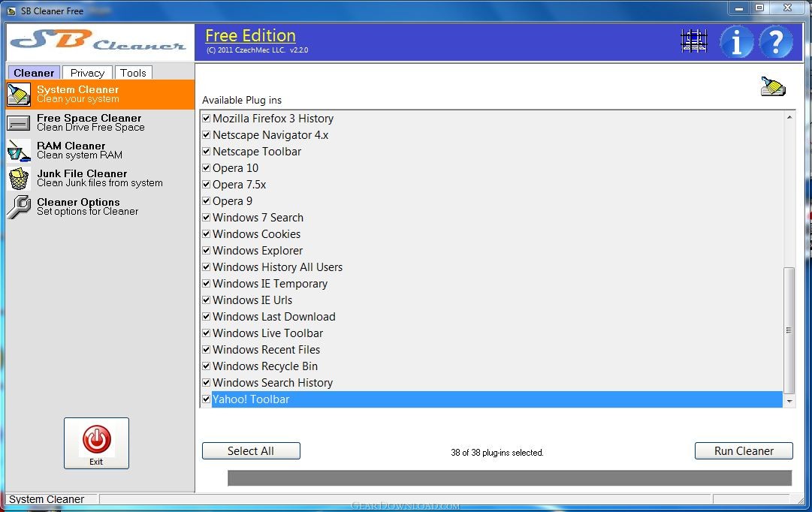Select the Yahoo! Toolbar list row text
This screenshot has width=812, height=512.
click(x=251, y=399)
